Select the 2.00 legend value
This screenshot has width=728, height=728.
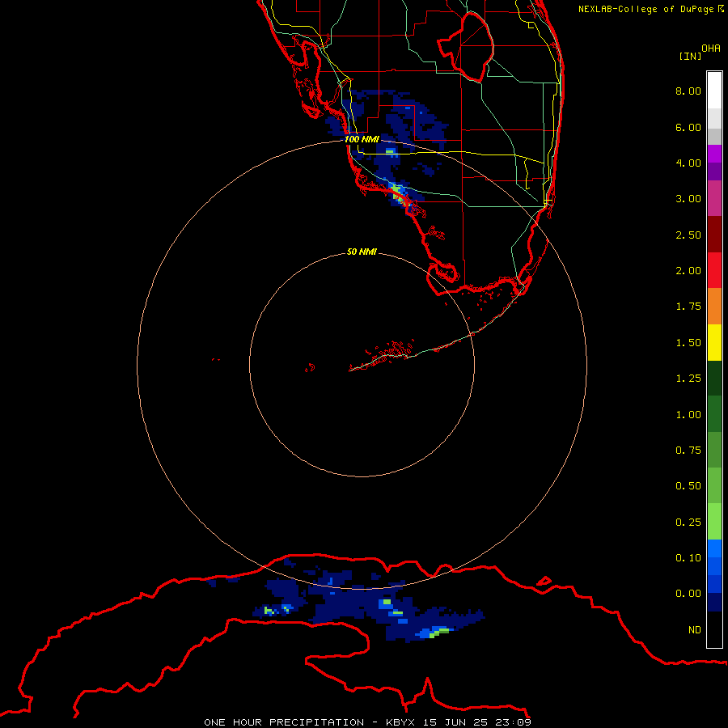click(x=688, y=271)
